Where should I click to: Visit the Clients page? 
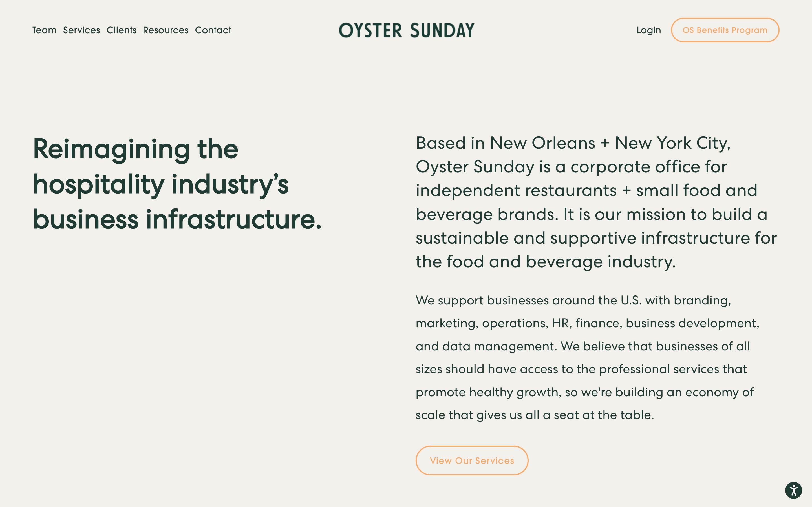click(122, 30)
